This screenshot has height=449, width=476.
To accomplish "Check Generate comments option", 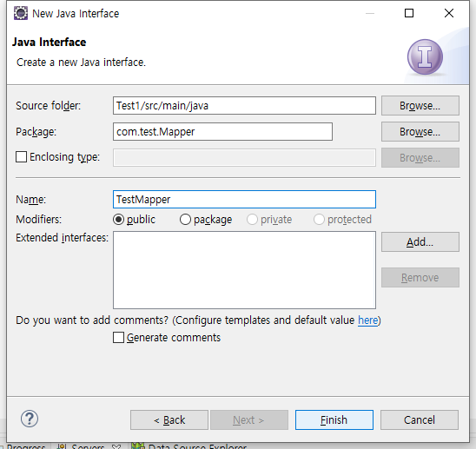I will 118,337.
